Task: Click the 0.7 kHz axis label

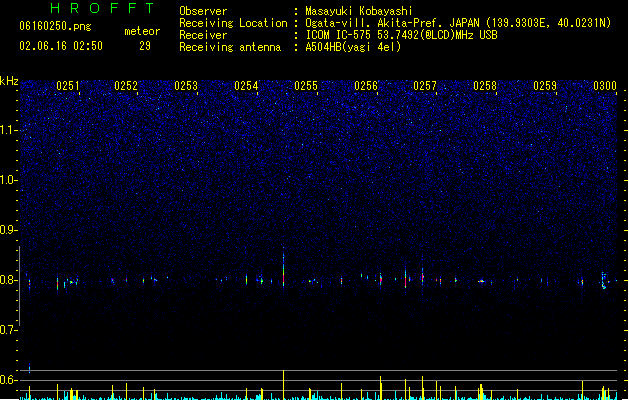Action: [8, 330]
